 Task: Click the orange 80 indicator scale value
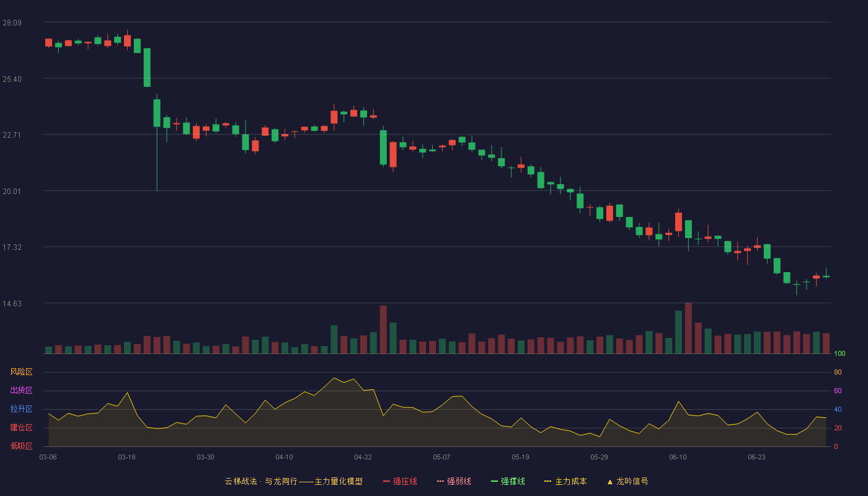click(x=838, y=372)
